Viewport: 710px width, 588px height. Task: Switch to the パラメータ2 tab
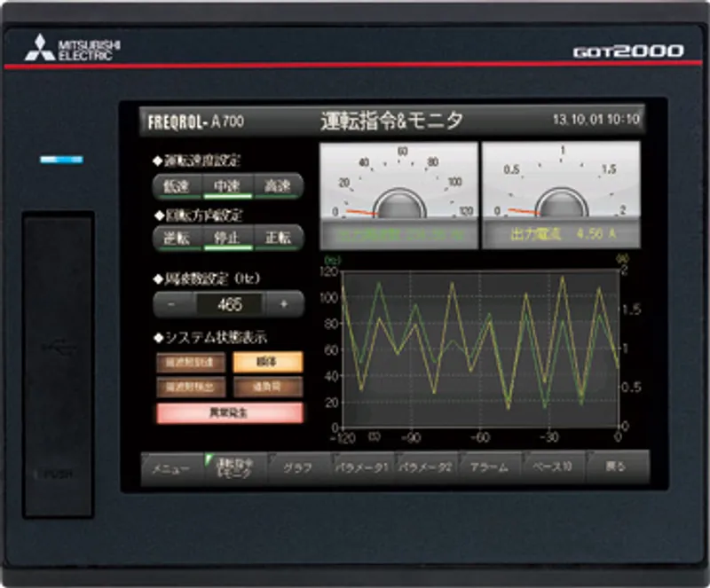pyautogui.click(x=426, y=468)
